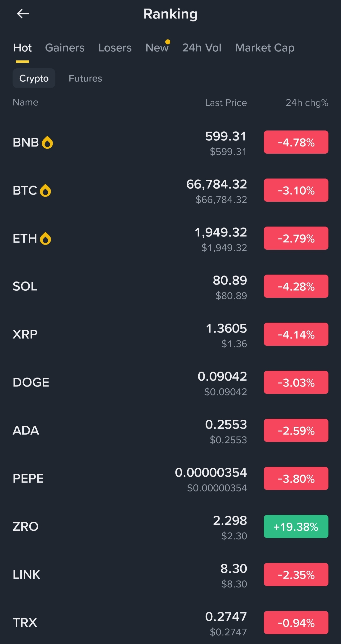Select the Crypto filter chip
This screenshot has width=341, height=644.
34,79
